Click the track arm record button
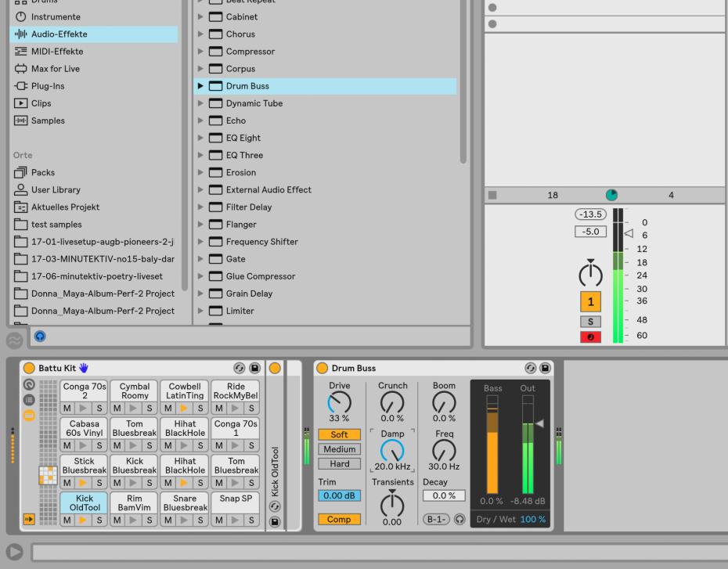The image size is (728, 569). coord(590,337)
